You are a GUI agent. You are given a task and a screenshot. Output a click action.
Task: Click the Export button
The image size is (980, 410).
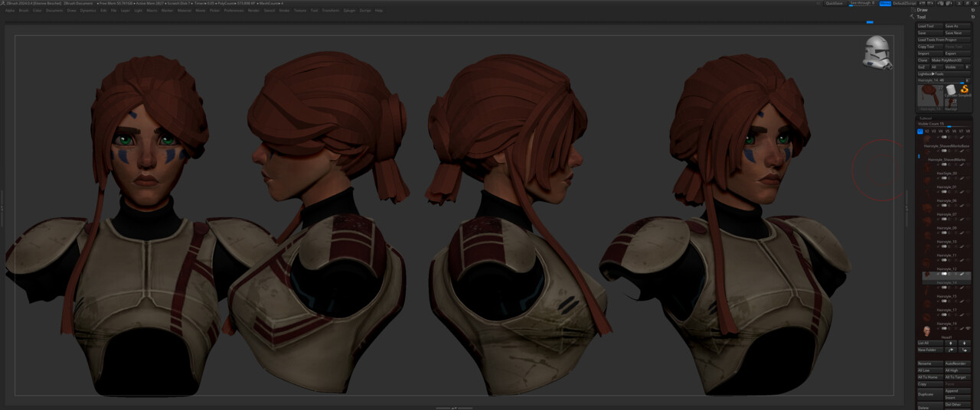[x=958, y=54]
